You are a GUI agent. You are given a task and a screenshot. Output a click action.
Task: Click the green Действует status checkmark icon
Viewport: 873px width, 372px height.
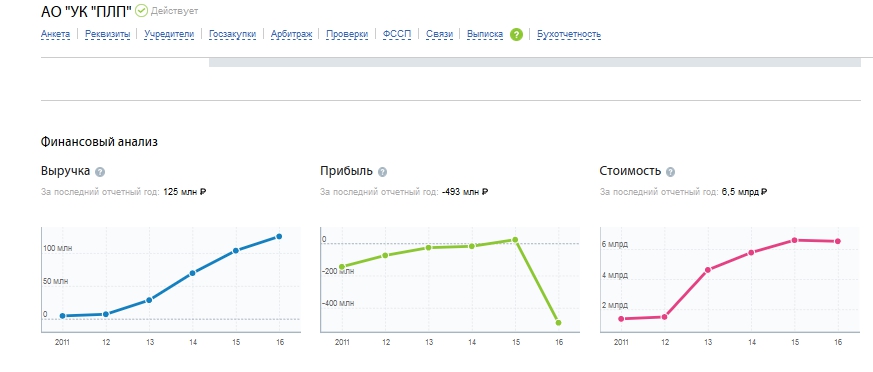click(x=141, y=11)
